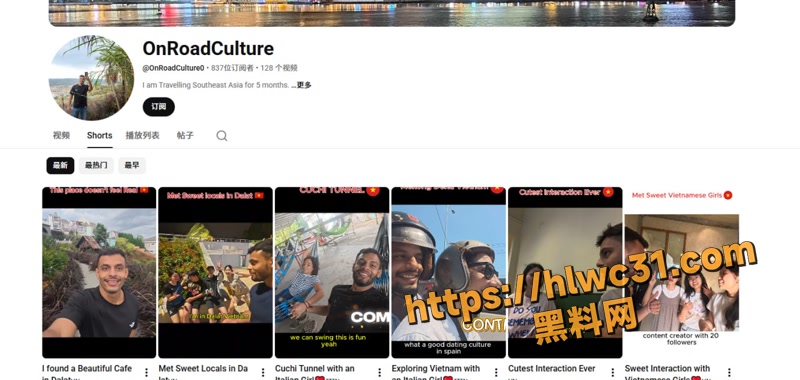
Task: Click title 'Sweet Interaction with'
Action: 667,368
